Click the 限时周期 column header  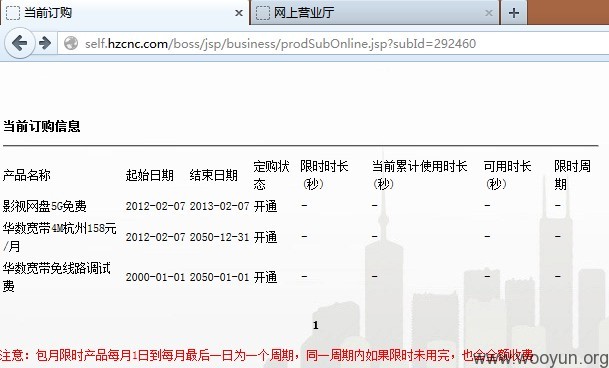click(572, 175)
